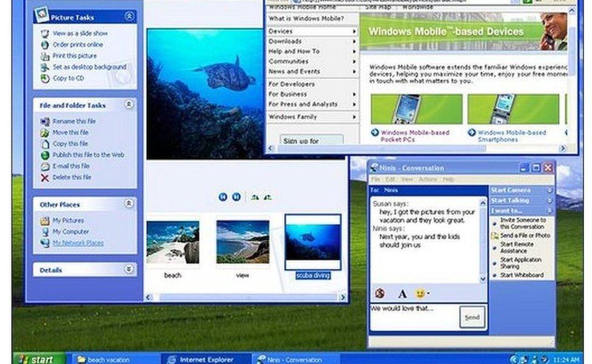This screenshot has width=592, height=364.
Task: Click the Copy to CD icon
Action: pos(45,78)
